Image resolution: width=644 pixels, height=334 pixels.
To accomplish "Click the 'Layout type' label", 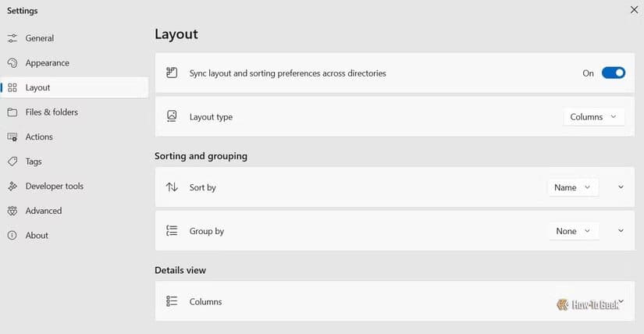I will (x=211, y=117).
